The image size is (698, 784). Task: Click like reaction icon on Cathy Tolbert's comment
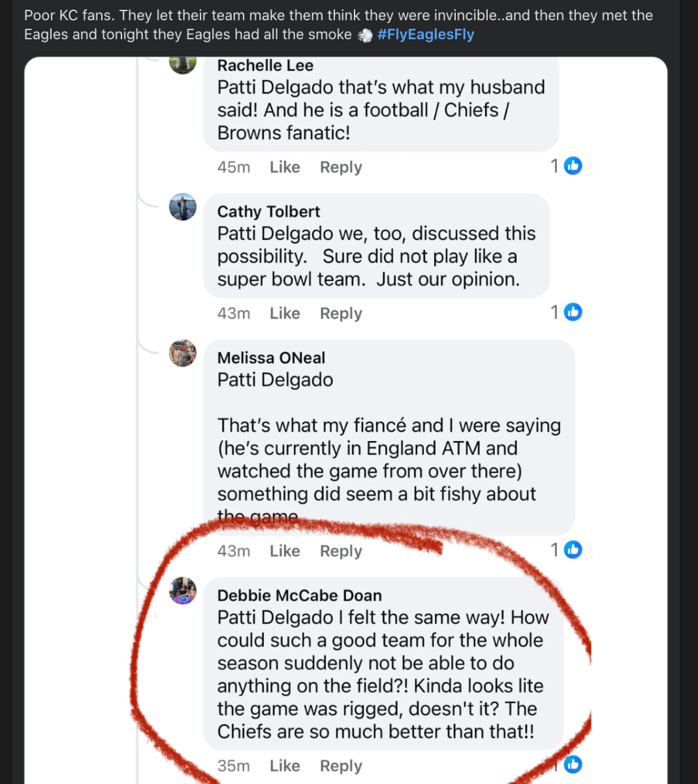573,312
